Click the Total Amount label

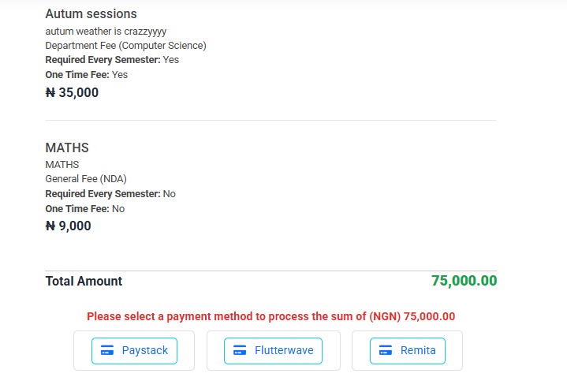pos(84,281)
